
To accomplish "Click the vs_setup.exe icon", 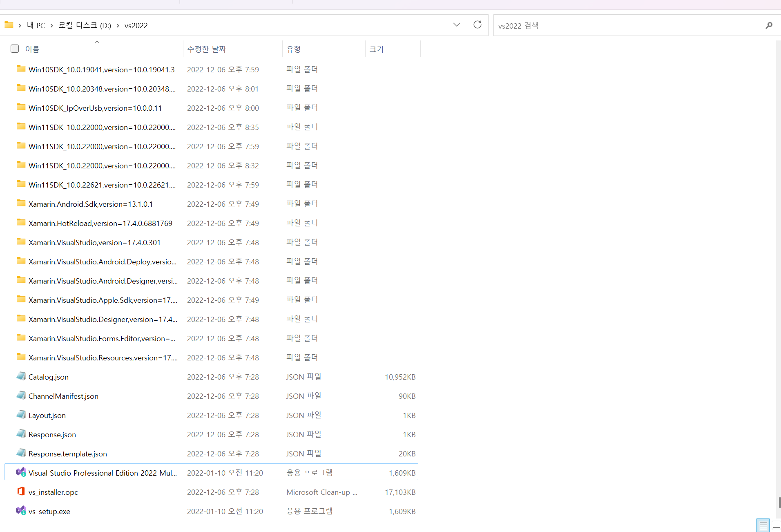I will (x=21, y=510).
